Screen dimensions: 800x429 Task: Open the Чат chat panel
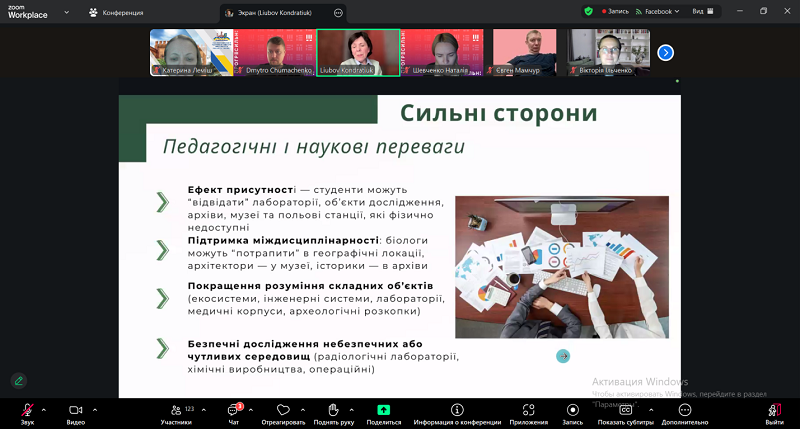point(233,410)
